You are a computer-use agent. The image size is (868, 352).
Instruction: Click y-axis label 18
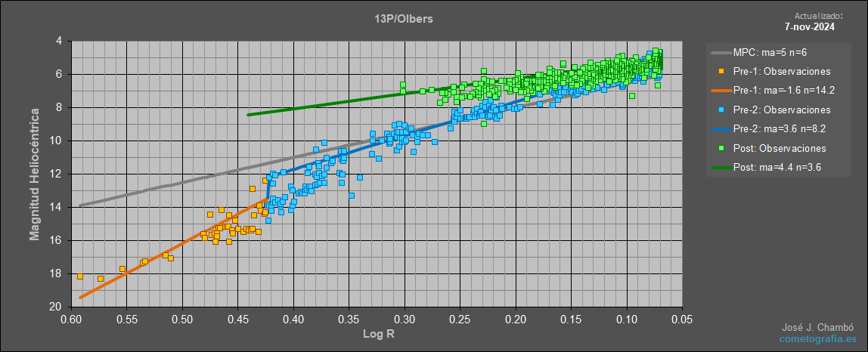coord(57,273)
